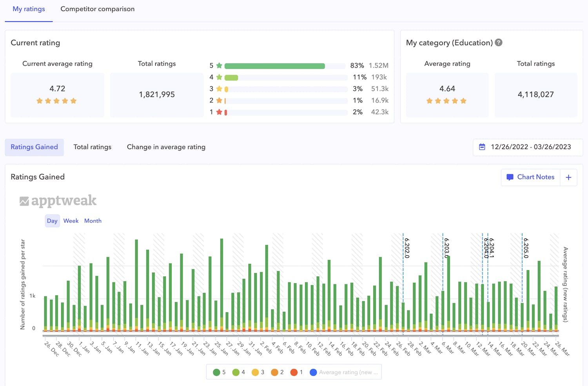Viewport: 588px width, 386px height.
Task: Click the blue Average rating legend dot
Action: click(x=313, y=372)
